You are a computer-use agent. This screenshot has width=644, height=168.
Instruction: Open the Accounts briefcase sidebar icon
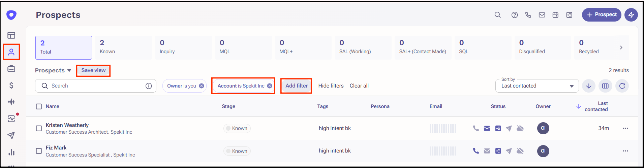coord(11,69)
